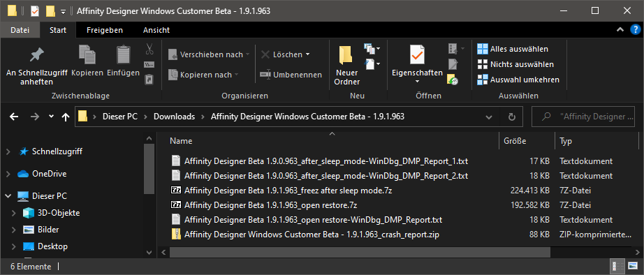This screenshot has height=275, width=644.
Task: Open the new item dropdown icon
Action: (x=372, y=49)
